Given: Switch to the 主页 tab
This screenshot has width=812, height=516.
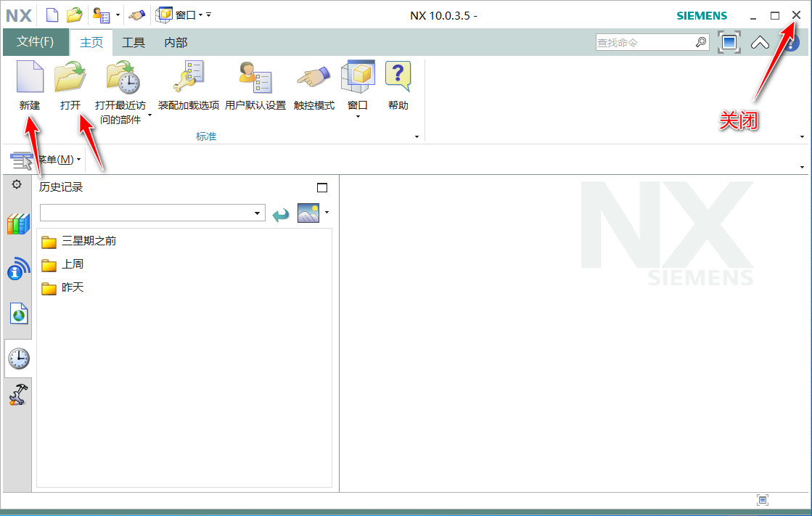Looking at the screenshot, I should click(91, 43).
